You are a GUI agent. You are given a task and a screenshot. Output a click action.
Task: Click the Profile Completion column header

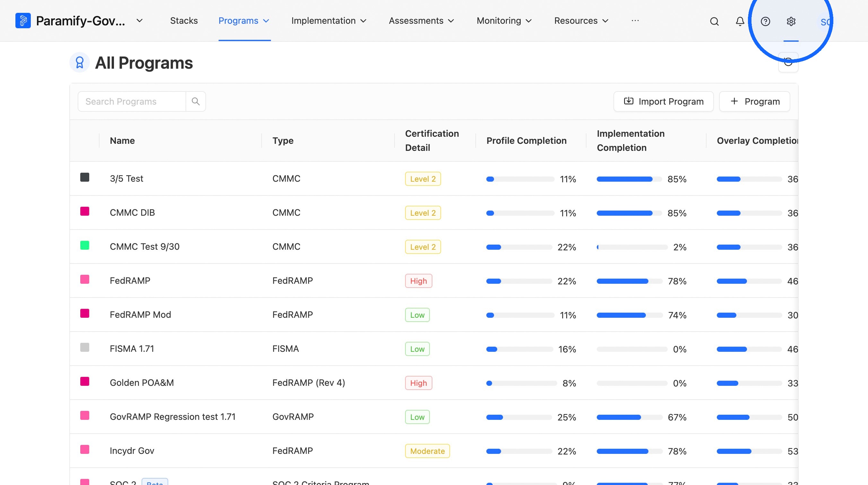(527, 141)
